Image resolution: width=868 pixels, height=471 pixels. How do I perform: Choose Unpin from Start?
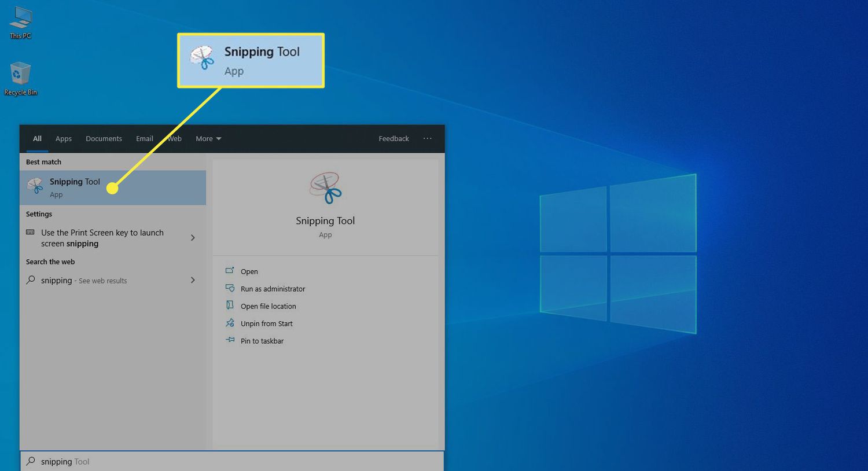[267, 323]
